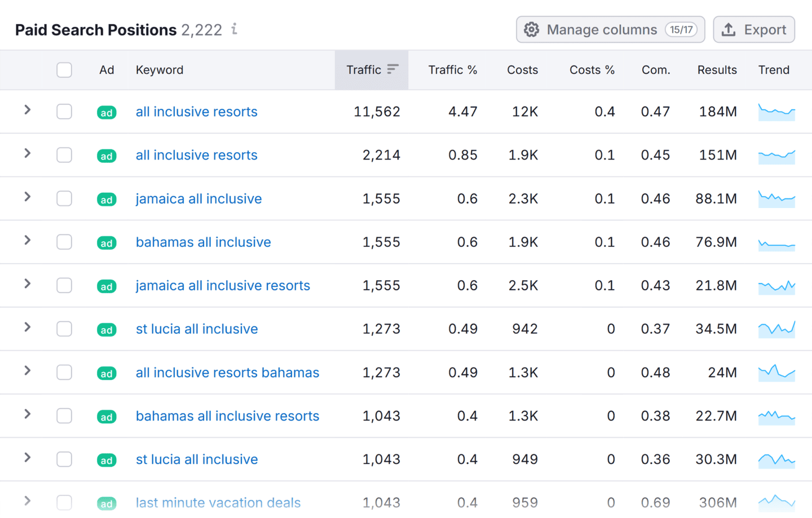Click the ad badge on the top row

pos(107,112)
